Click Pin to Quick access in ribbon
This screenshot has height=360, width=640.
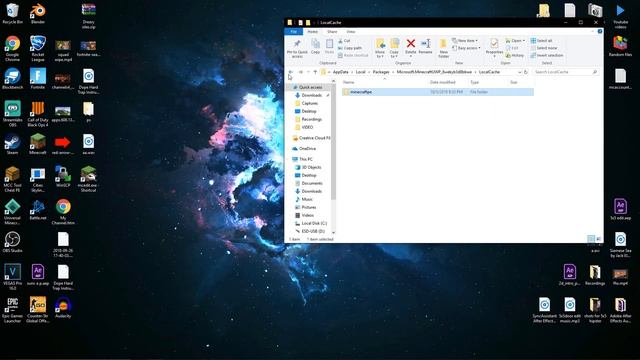click(297, 48)
